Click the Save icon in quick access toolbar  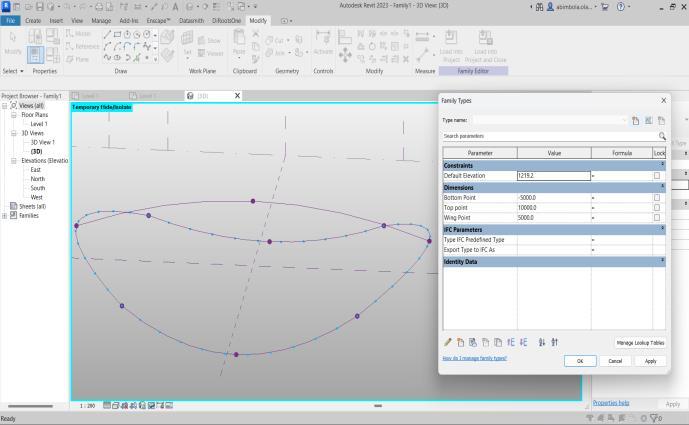point(40,7)
